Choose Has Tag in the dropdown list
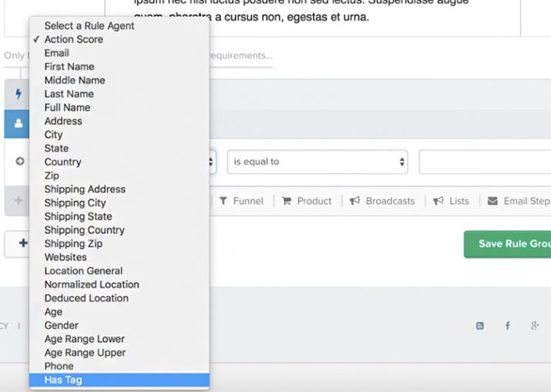Image resolution: width=551 pixels, height=392 pixels. [119, 380]
